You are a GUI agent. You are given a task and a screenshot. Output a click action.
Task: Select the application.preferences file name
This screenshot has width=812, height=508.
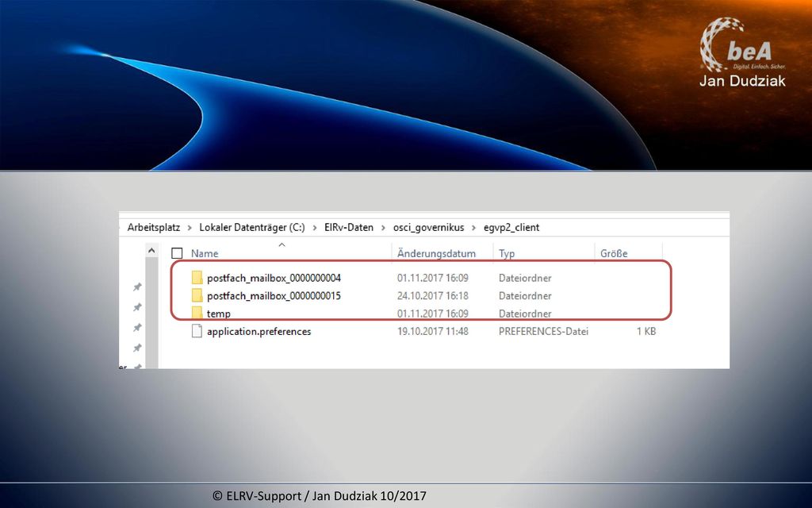(x=259, y=331)
